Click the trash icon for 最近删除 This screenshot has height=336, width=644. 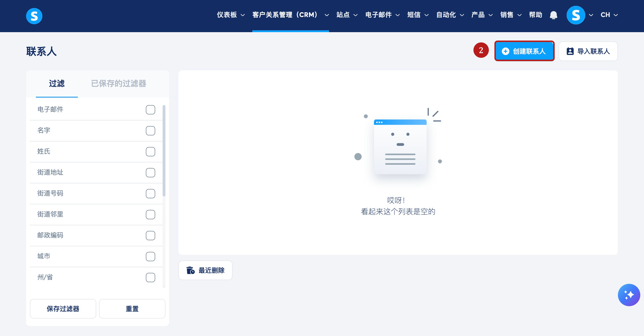(191, 270)
